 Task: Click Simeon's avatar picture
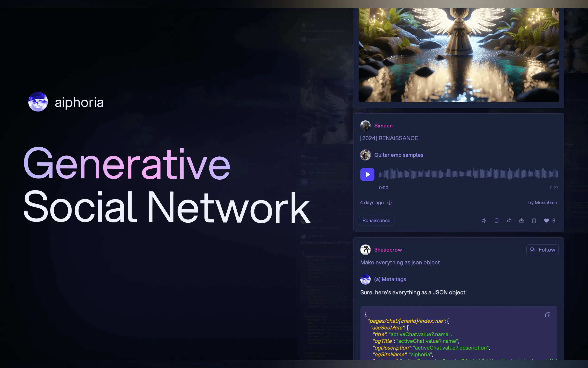click(x=365, y=126)
